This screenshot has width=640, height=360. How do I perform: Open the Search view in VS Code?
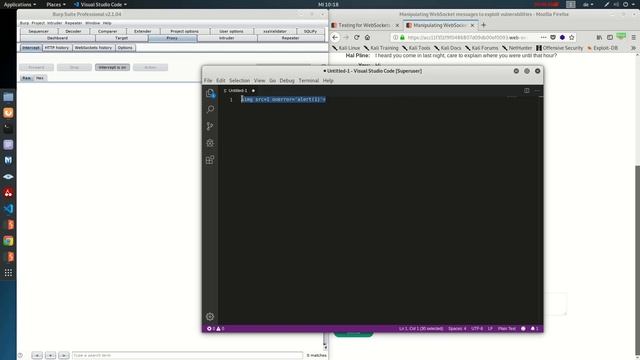pyautogui.click(x=210, y=109)
